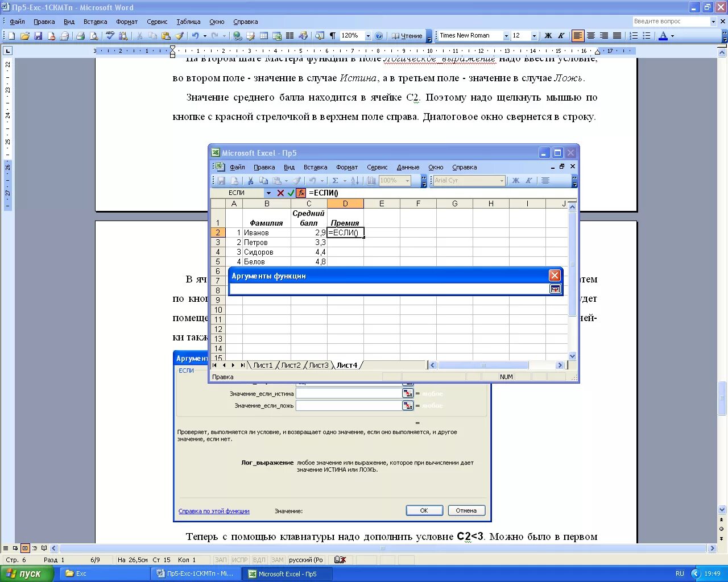Undo the last action in Word
This screenshot has width=728, height=582.
point(195,36)
